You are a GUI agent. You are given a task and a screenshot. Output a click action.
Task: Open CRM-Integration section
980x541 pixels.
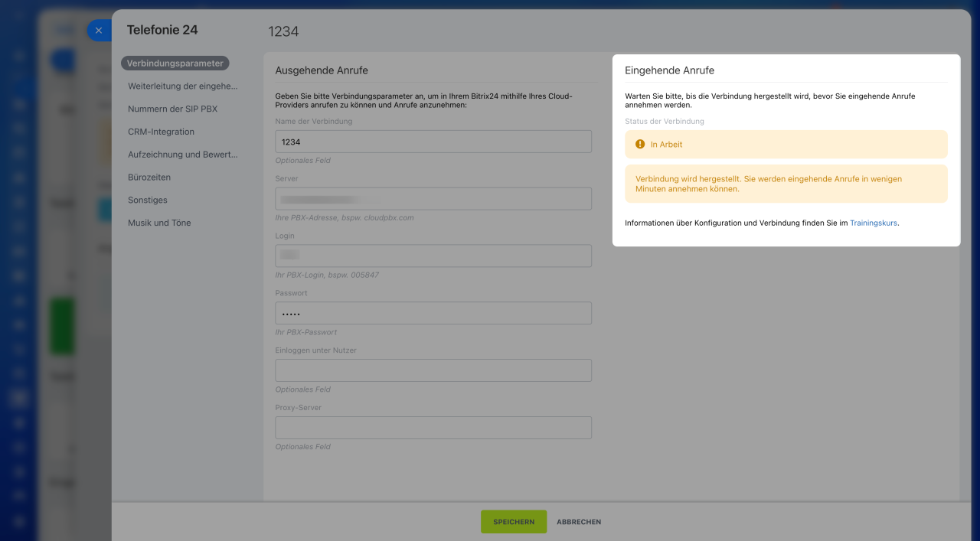(x=162, y=132)
